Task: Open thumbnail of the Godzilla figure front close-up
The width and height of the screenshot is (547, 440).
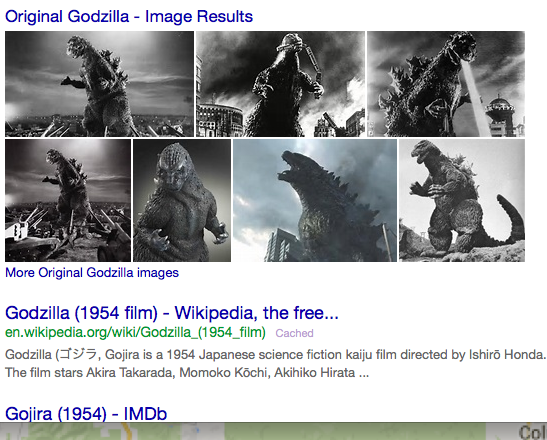Action: [x=182, y=200]
